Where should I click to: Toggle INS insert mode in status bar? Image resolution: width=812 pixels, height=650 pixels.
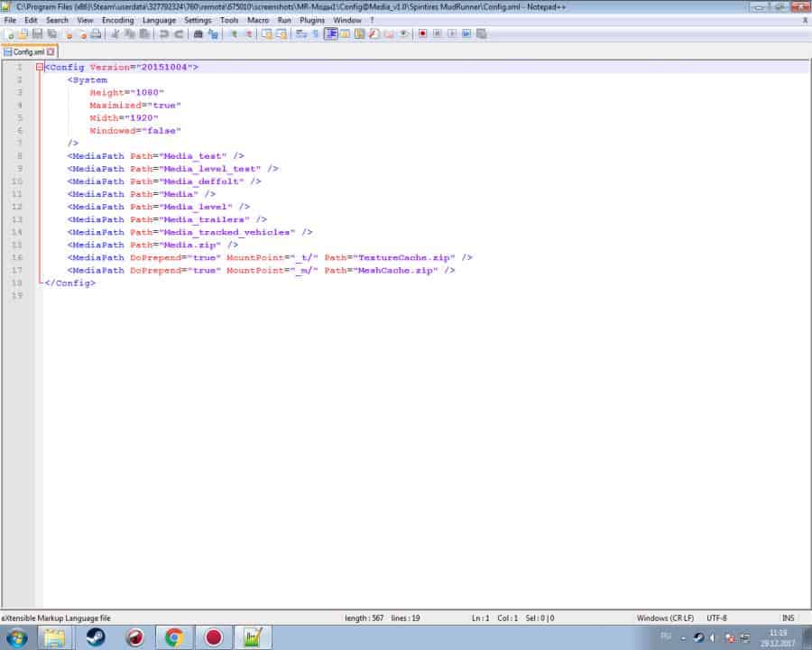(x=788, y=618)
